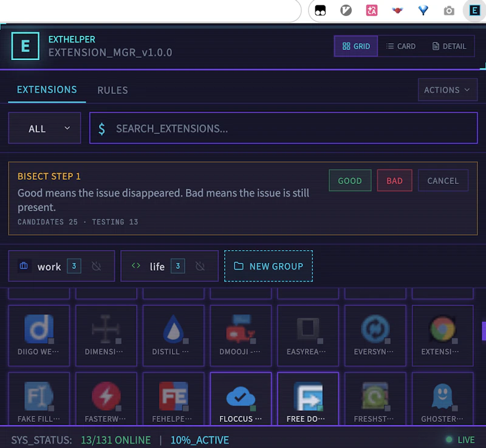Click the 10%_ACTIVE status text
This screenshot has height=448, width=486.
(200, 440)
